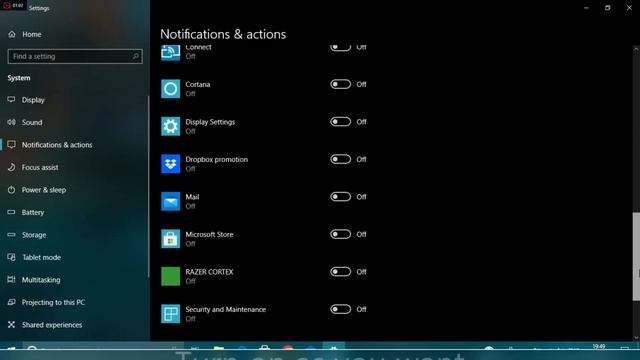Screen dimensions: 640x360
Task: Restore down the Settings window
Action: pos(608,8)
